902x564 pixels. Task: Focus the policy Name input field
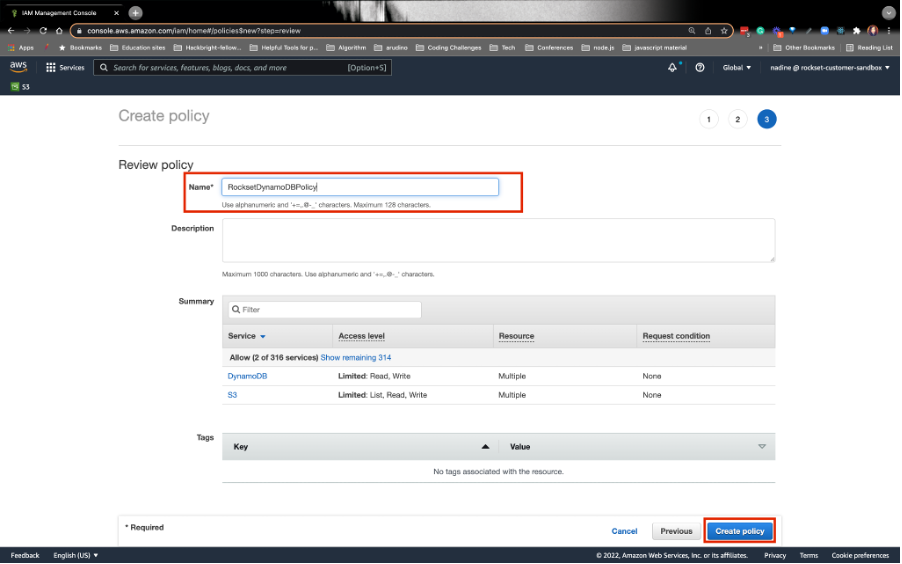(360, 187)
